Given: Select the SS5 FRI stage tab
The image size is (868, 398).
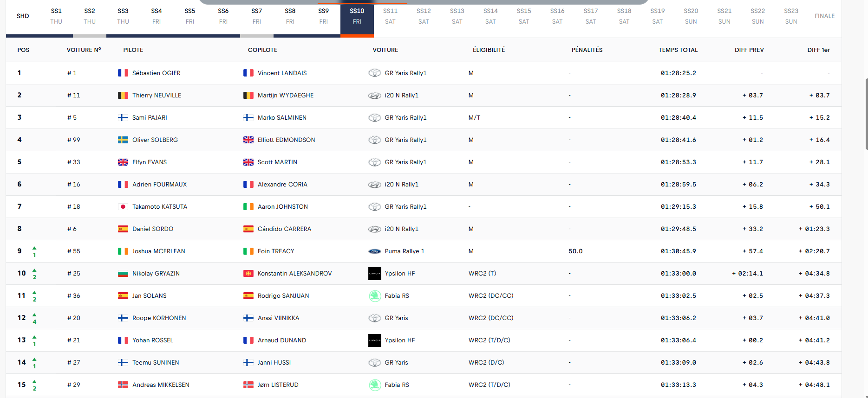Looking at the screenshot, I should [x=190, y=16].
